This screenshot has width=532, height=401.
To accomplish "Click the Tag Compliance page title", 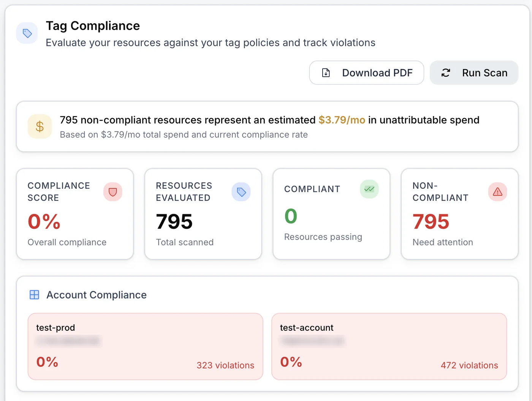I will click(93, 25).
